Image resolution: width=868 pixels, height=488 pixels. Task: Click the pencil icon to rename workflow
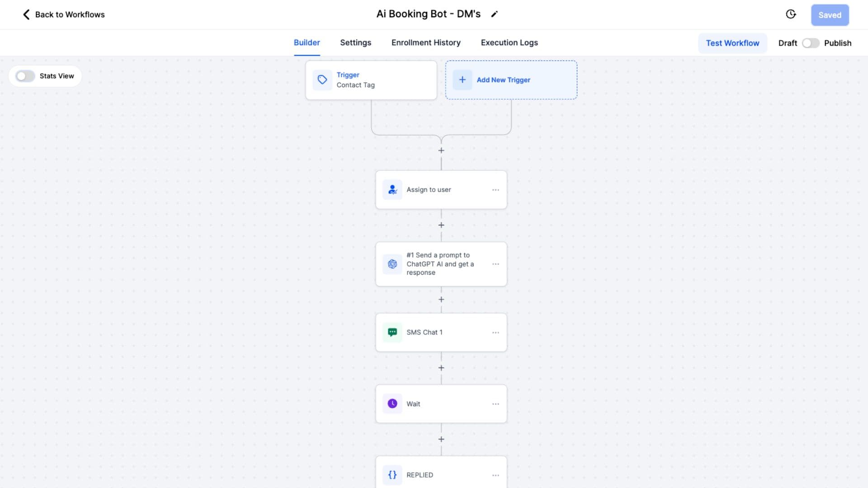tap(495, 14)
